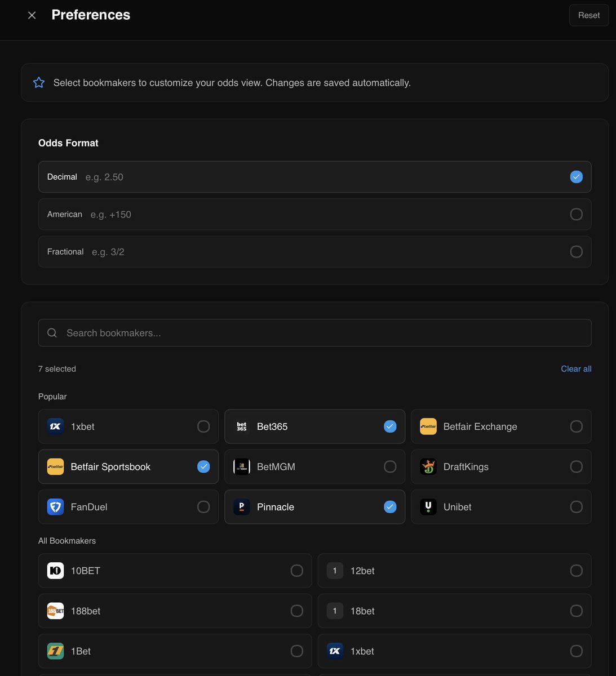Click the 10BET logo icon

pyautogui.click(x=55, y=571)
